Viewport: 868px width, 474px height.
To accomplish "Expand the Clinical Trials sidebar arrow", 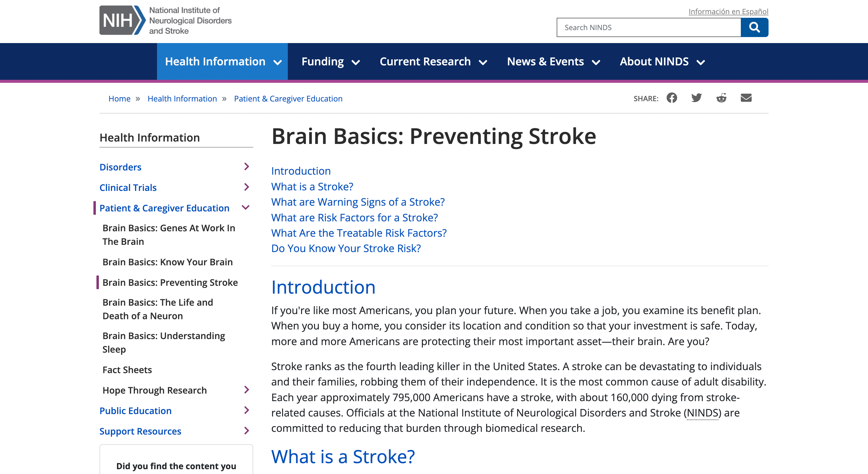I will coord(246,187).
